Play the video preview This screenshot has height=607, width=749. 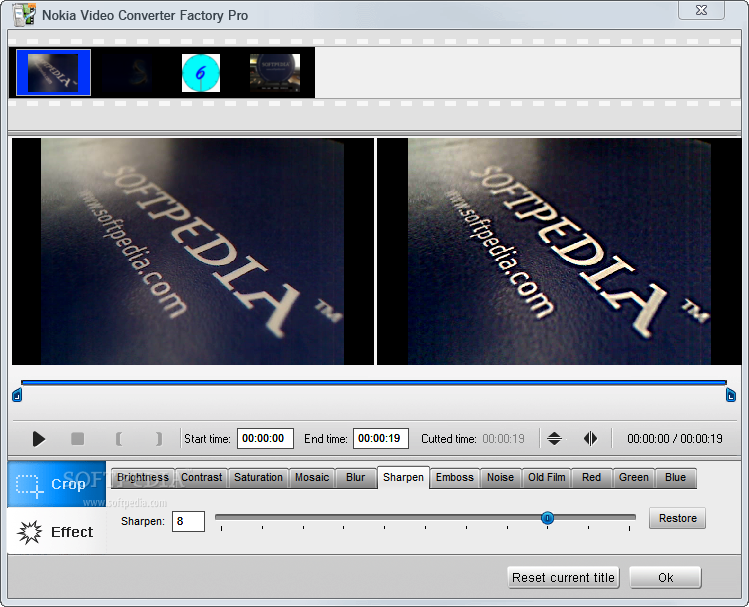pyautogui.click(x=39, y=438)
